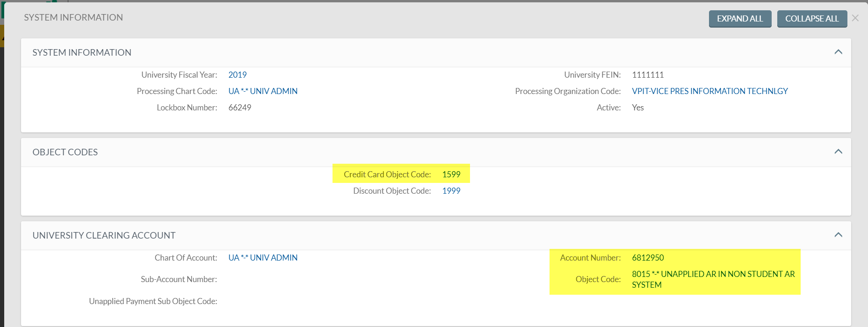Image resolution: width=868 pixels, height=327 pixels.
Task: Click the UNIVERSITY CLEARING ACCOUNT header title
Action: click(x=104, y=235)
